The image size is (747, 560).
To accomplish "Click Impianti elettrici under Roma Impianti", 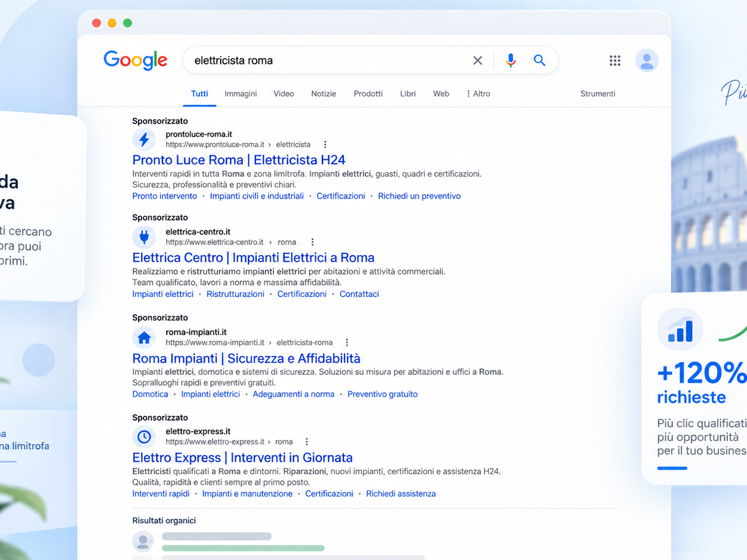I will point(210,394).
